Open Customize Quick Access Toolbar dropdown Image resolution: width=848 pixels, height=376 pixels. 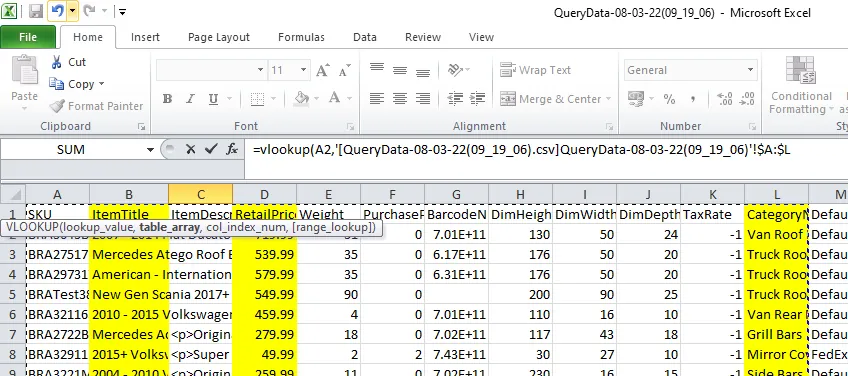[x=122, y=11]
